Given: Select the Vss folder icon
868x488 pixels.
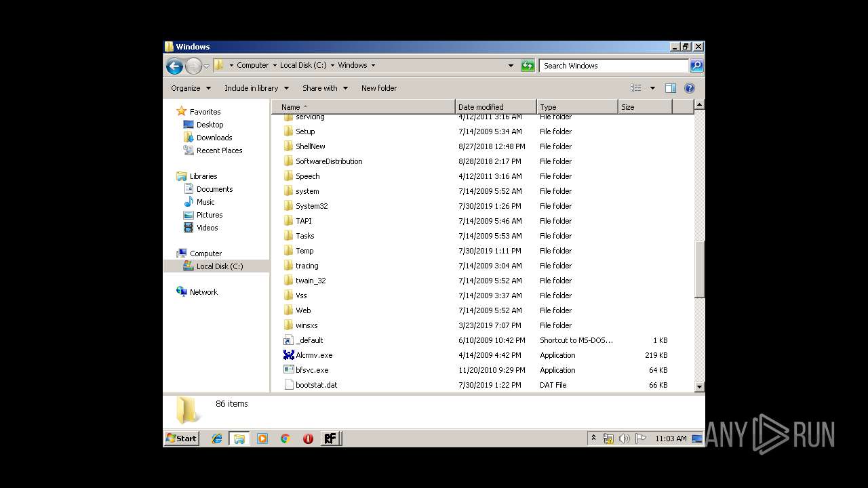Looking at the screenshot, I should (288, 296).
